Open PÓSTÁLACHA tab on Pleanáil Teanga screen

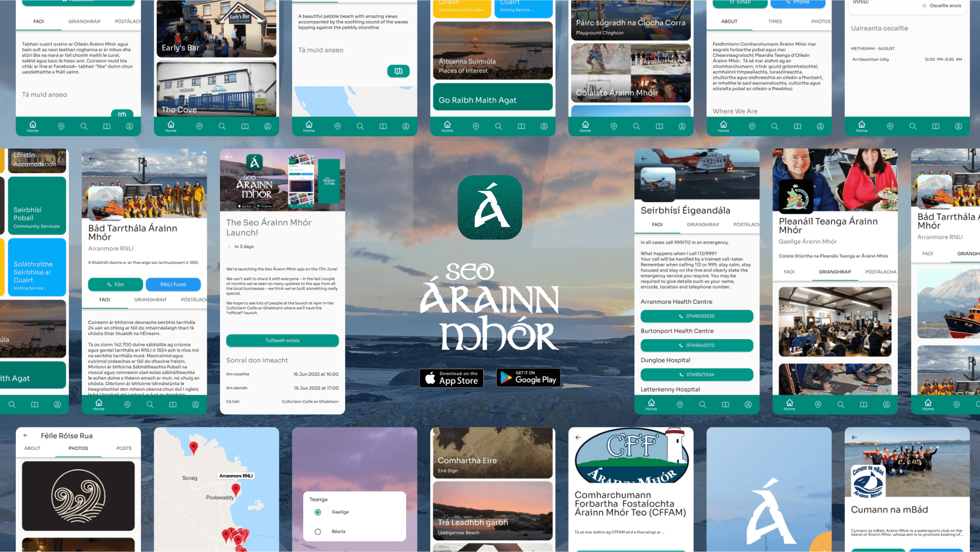point(880,272)
